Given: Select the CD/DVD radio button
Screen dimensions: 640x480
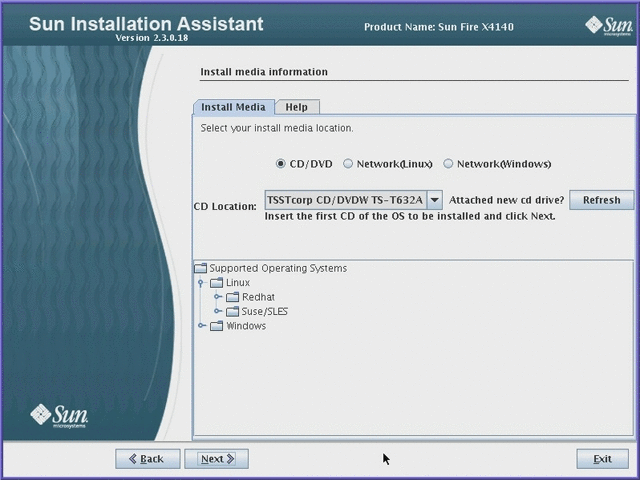Looking at the screenshot, I should (280, 164).
